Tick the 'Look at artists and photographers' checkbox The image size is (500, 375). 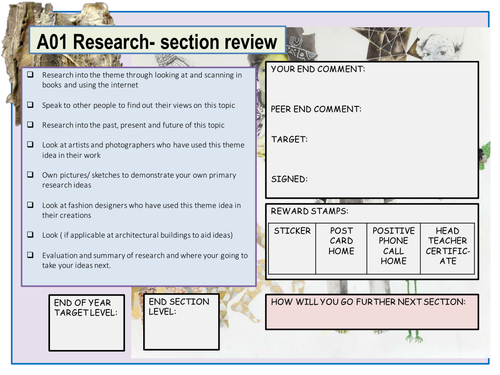click(30, 144)
